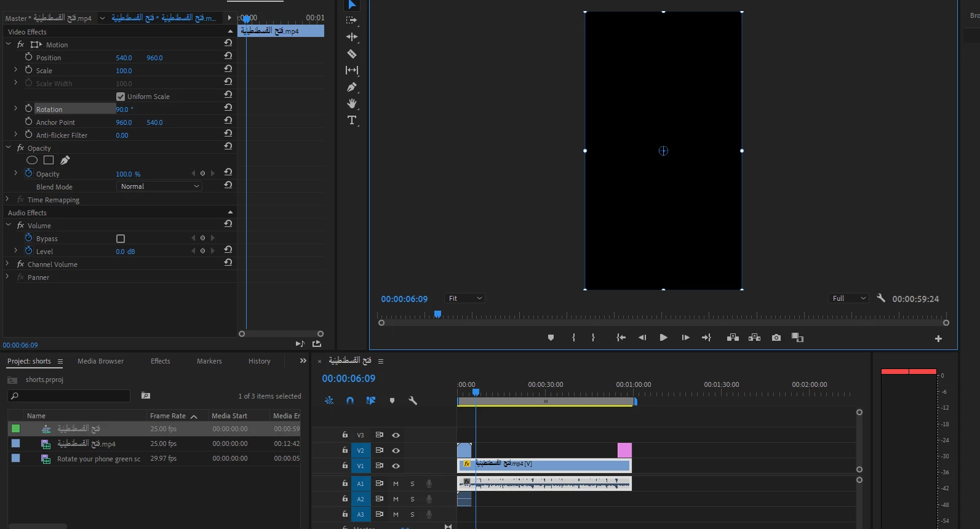Select the Selection tool arrow

[352, 5]
